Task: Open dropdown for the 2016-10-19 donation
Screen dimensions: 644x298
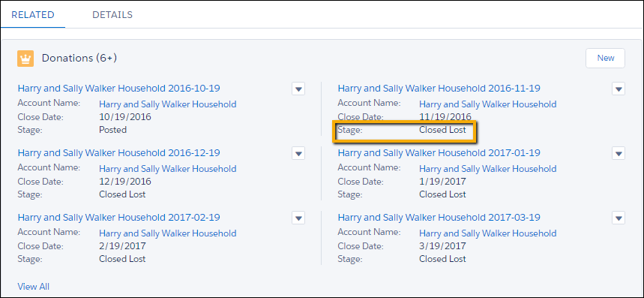Action: coord(298,89)
